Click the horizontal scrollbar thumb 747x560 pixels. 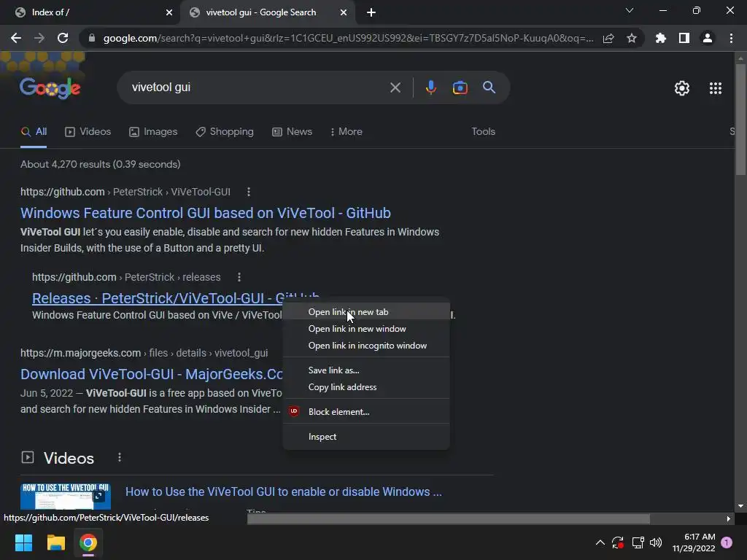pos(449,518)
